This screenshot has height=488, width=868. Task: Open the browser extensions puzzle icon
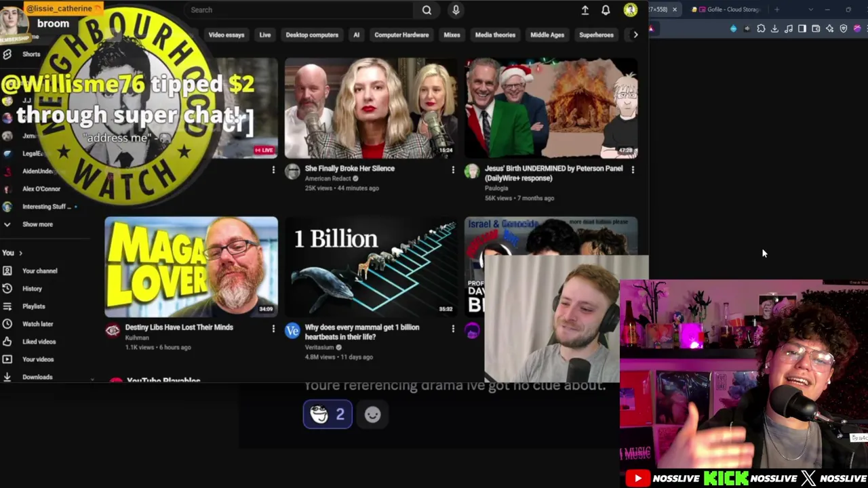tap(761, 28)
